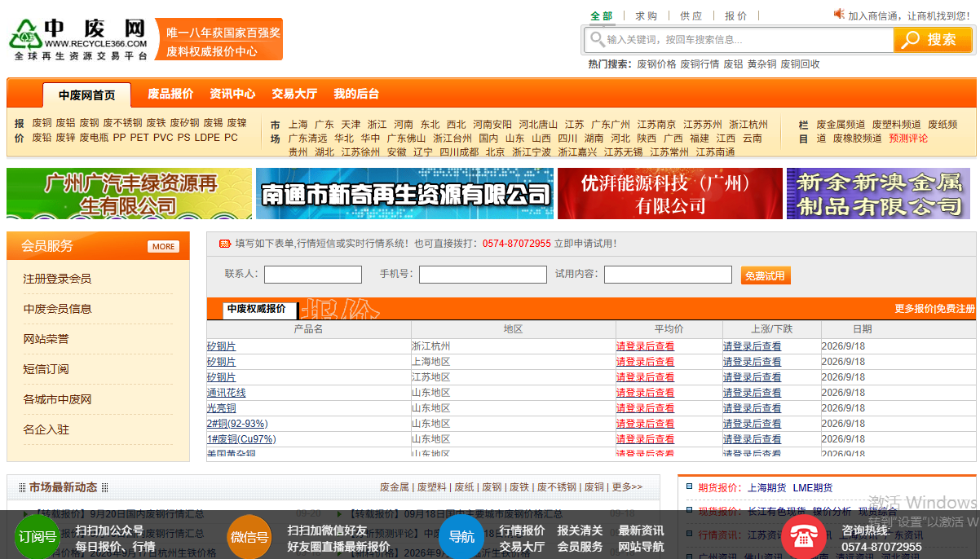Open the 南通市新奇再生资源 banner ad
Screen dimensions: 980x559
(x=404, y=193)
